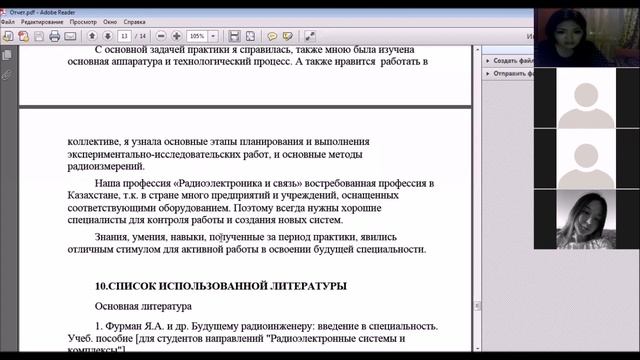Screen dimensions: 640x360
Task: Open the Окно menu
Action: click(110, 22)
